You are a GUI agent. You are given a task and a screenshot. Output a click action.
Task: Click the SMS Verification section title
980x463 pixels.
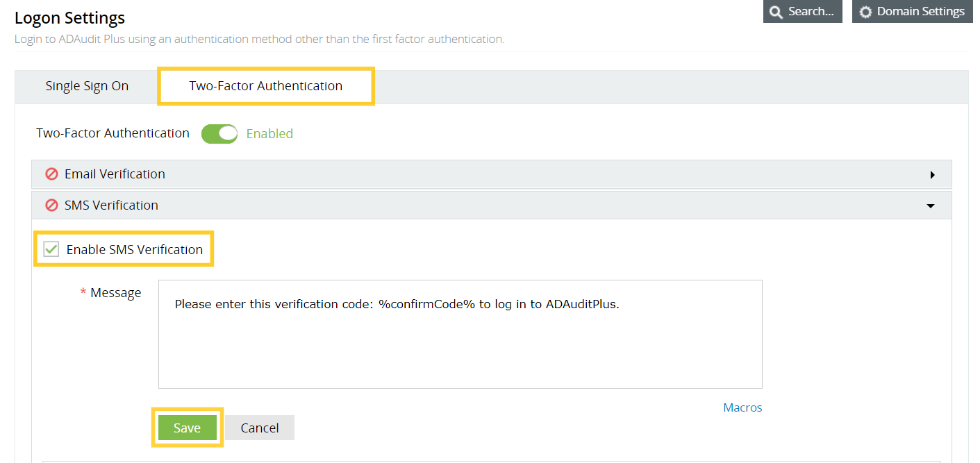click(x=111, y=205)
